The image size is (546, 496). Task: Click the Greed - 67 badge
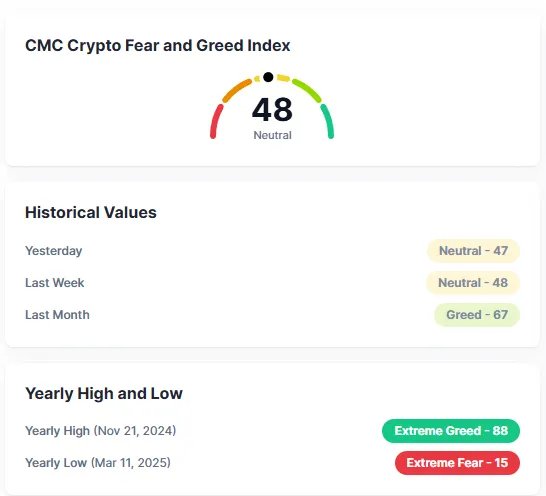coord(477,315)
